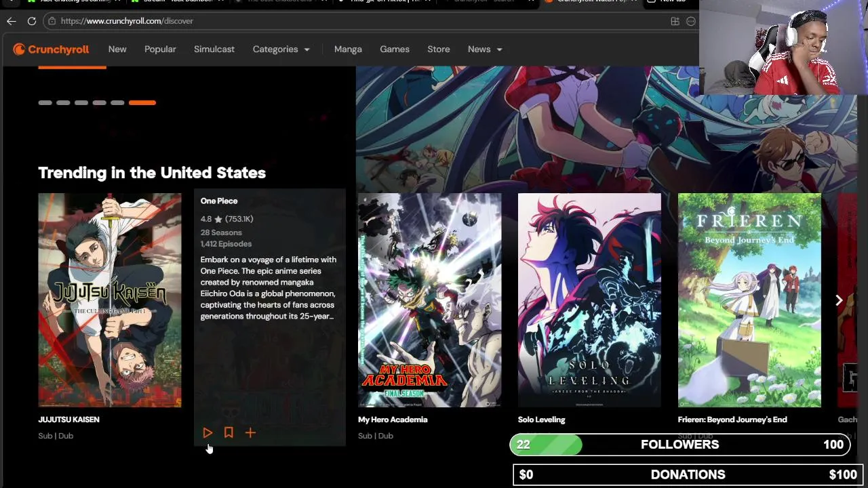Click the star rating icon for One Piece

pos(218,219)
